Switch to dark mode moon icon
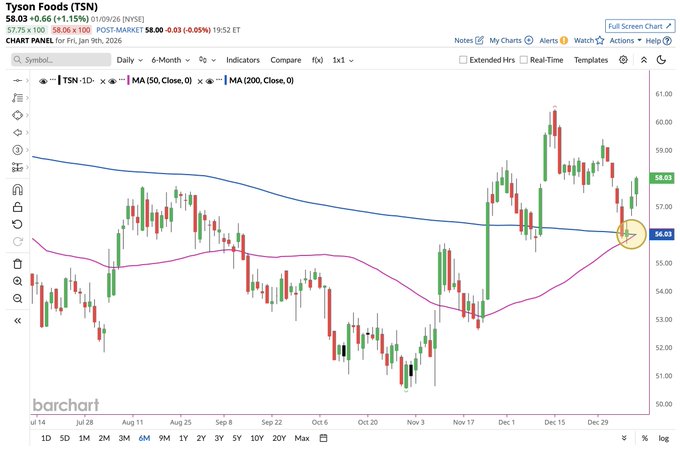This screenshot has width=680, height=449. (x=661, y=60)
